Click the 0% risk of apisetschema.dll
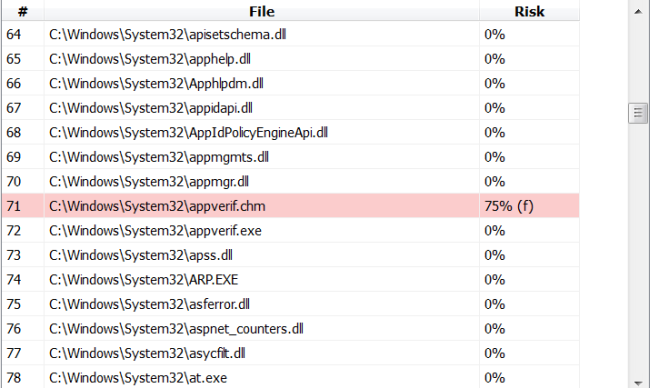Image resolution: width=650 pixels, height=388 pixels. [x=495, y=34]
